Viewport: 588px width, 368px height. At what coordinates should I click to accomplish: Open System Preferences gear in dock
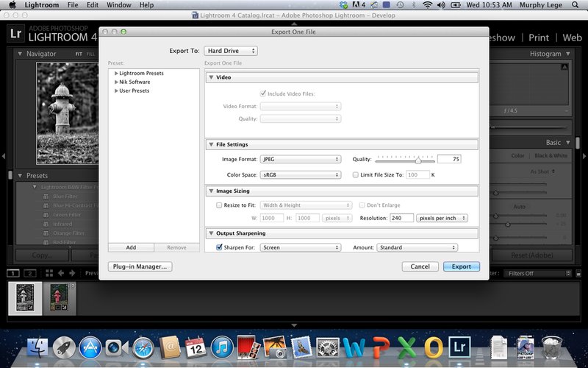[x=328, y=347]
